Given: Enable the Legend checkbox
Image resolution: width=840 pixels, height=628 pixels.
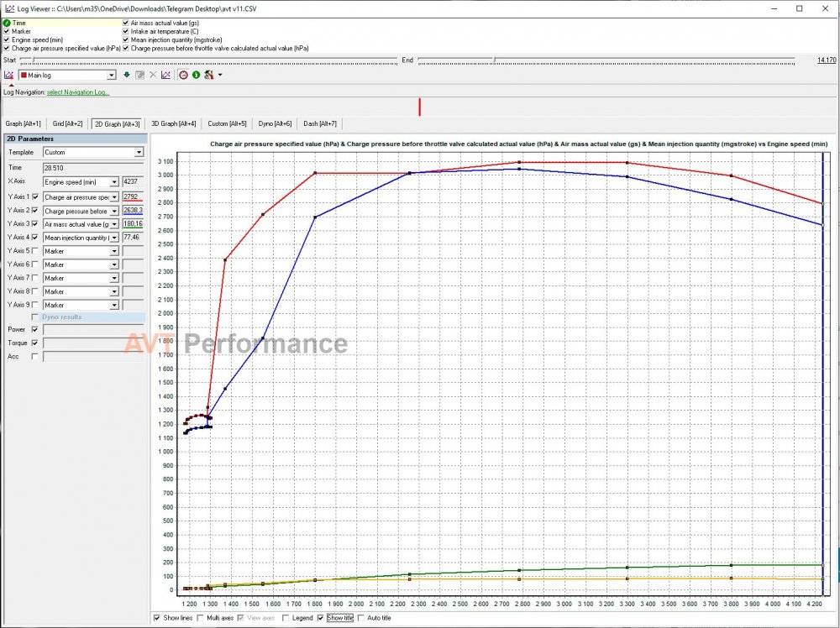Looking at the screenshot, I should 285,618.
